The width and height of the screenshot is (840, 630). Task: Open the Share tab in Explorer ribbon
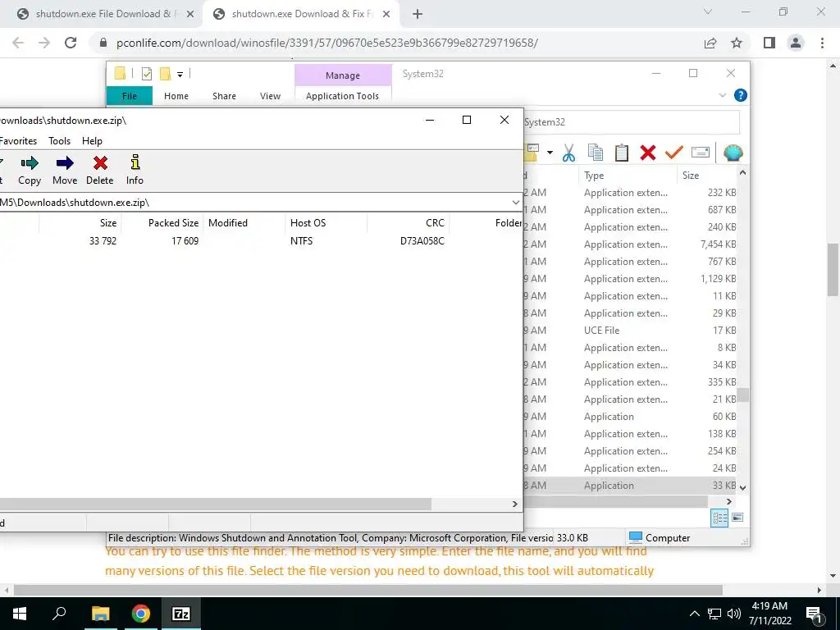click(224, 96)
